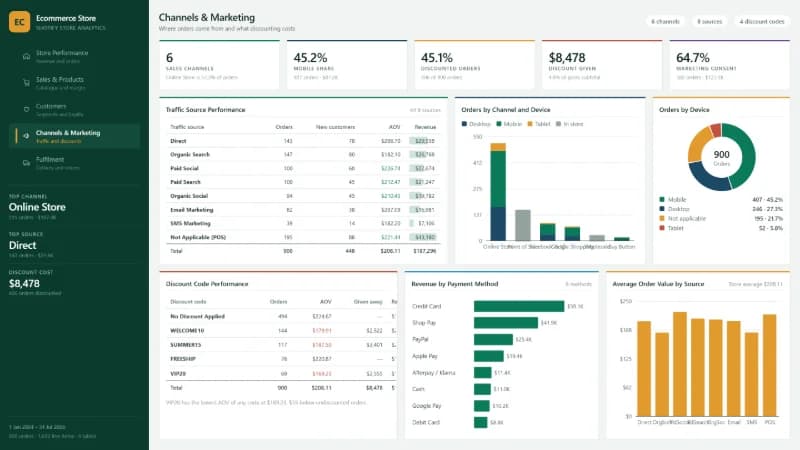Click the 45.2% Mobile Share card
800x450 pixels.
347,65
